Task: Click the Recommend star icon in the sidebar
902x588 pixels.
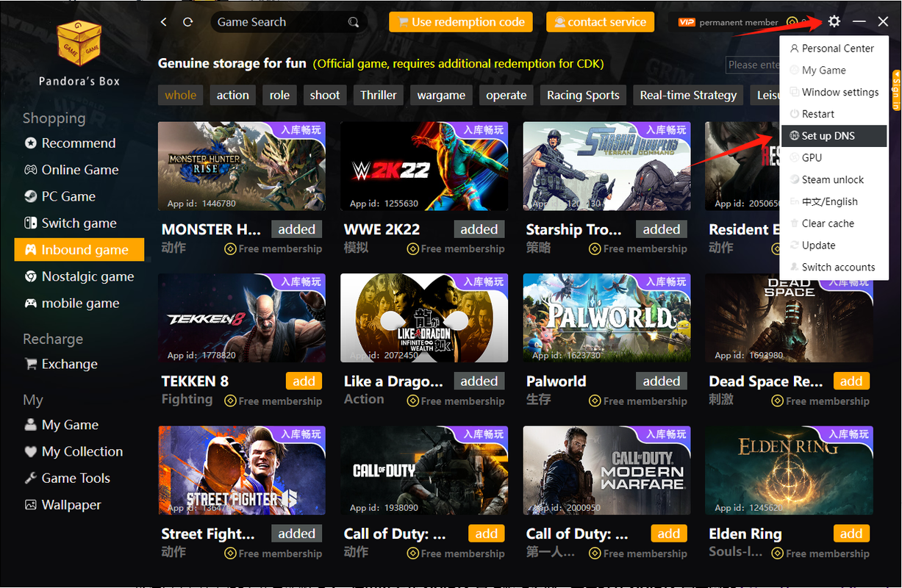Action: pos(30,143)
